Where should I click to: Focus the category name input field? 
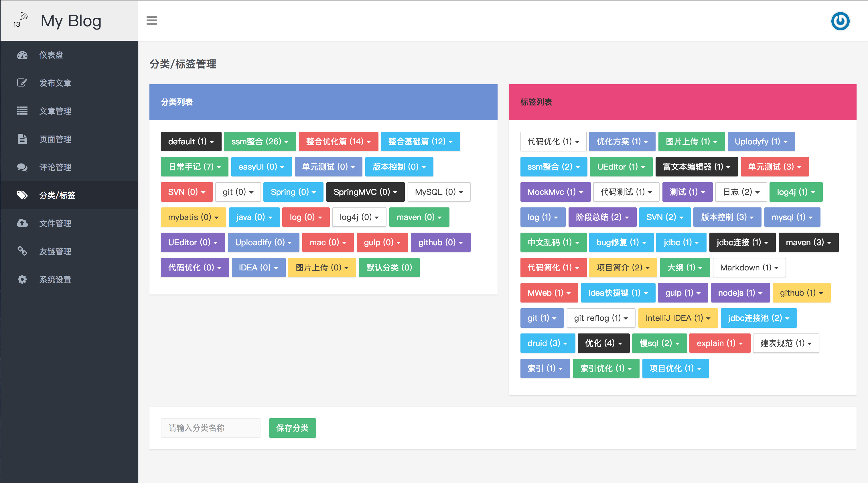(210, 428)
